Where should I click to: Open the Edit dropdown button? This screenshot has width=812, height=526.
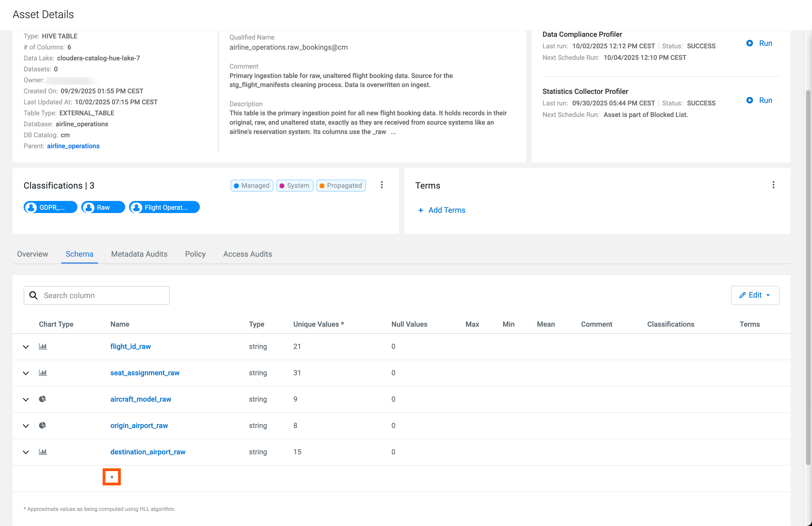[x=755, y=295]
